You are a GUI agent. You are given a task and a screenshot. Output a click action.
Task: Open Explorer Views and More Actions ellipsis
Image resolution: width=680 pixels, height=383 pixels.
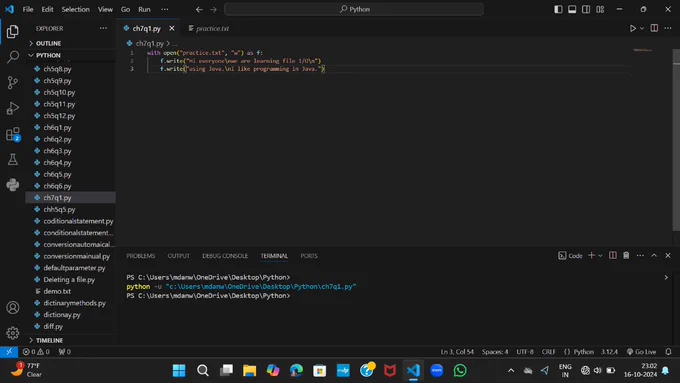click(103, 28)
